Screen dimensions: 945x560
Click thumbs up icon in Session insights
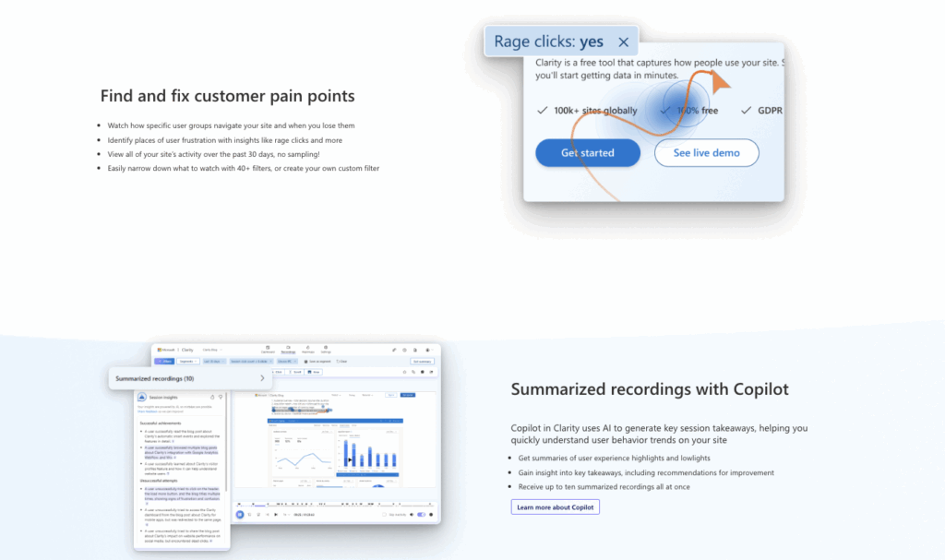pos(212,398)
